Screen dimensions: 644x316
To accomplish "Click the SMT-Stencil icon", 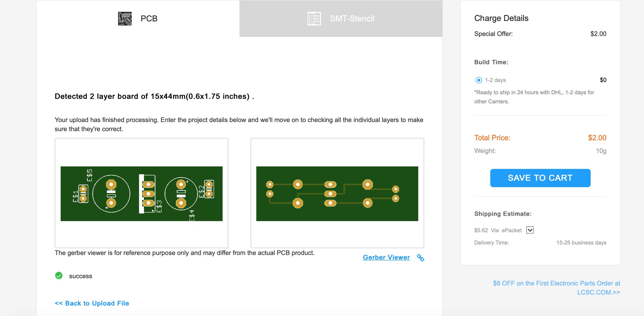I will (314, 19).
